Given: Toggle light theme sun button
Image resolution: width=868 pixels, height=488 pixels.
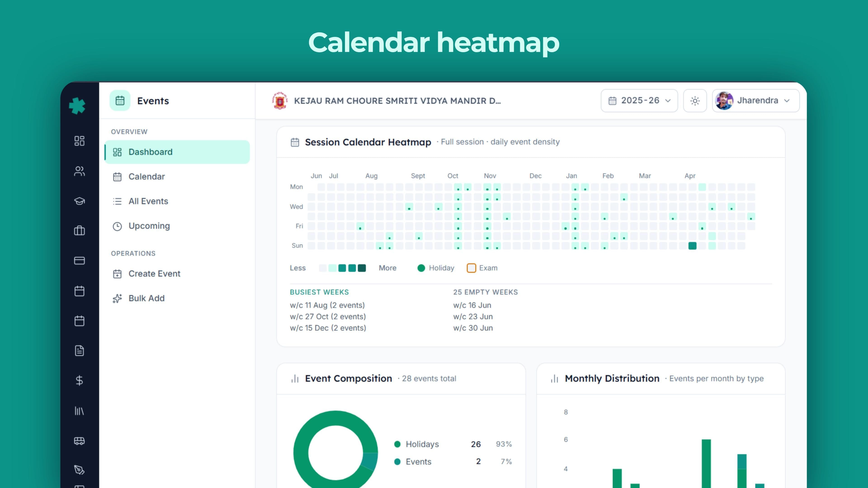Looking at the screenshot, I should (695, 101).
